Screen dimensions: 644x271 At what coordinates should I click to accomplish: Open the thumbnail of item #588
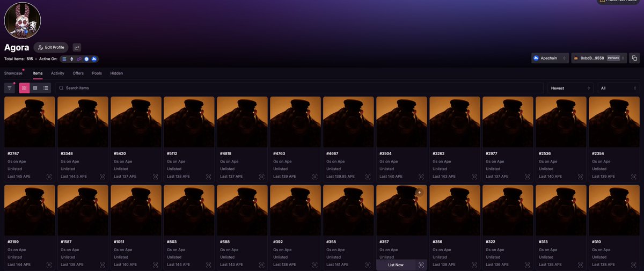[242, 210]
